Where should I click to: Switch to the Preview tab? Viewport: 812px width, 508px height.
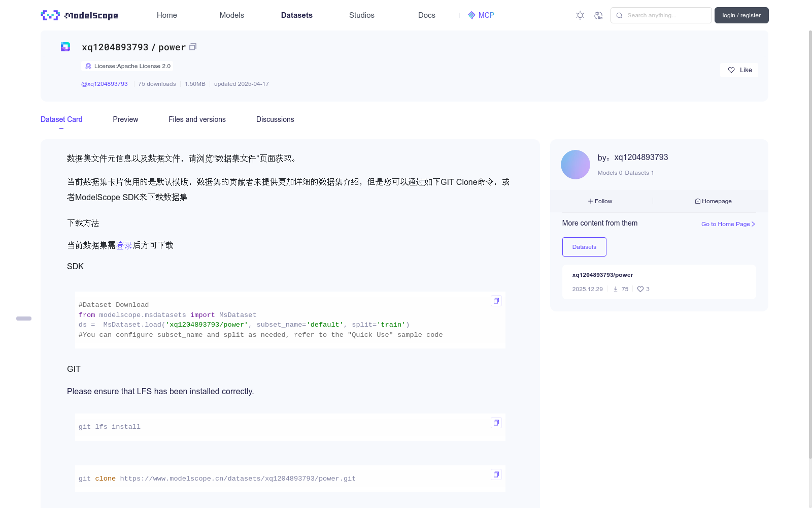pos(125,119)
